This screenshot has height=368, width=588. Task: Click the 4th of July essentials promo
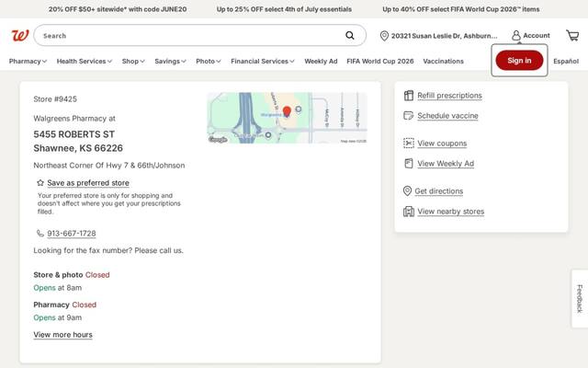pos(284,9)
